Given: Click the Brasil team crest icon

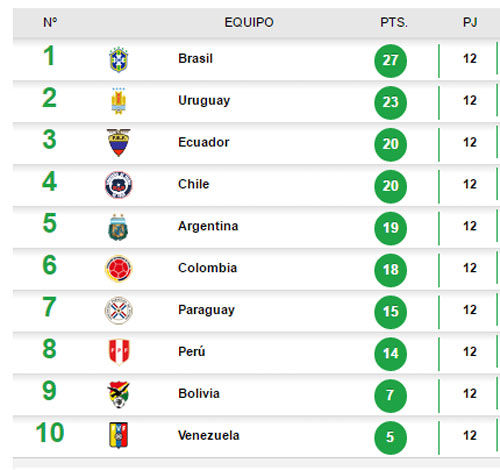Looking at the screenshot, I should pyautogui.click(x=119, y=60).
